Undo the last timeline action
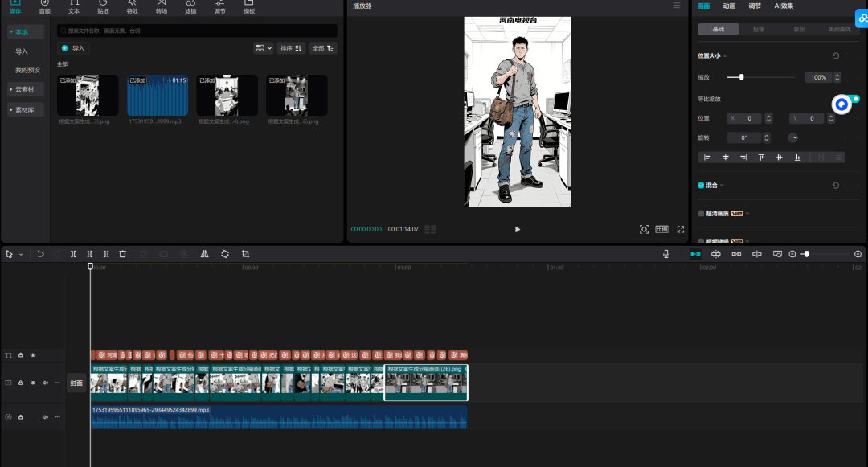Screen dimensions: 868x467 pos(40,254)
